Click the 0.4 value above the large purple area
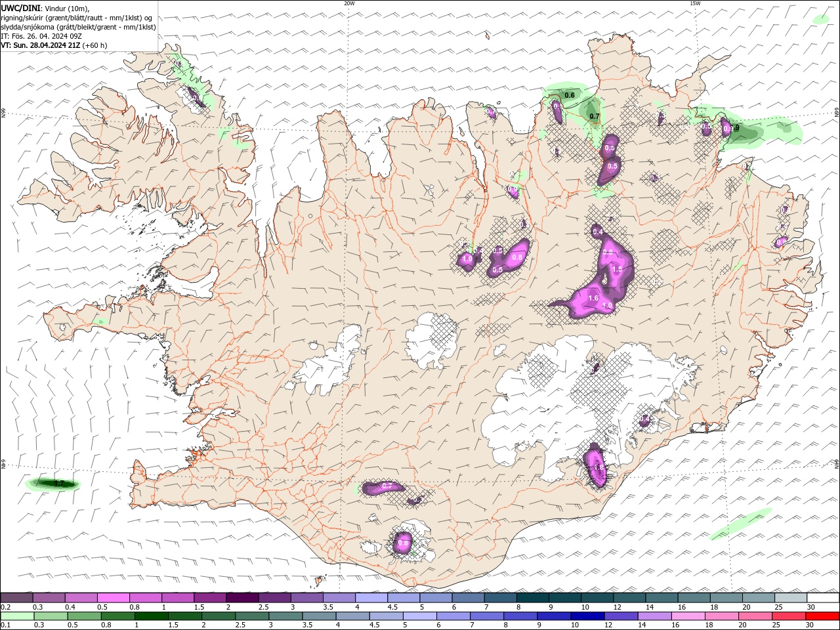Viewport: 840px width, 630px height. [597, 232]
